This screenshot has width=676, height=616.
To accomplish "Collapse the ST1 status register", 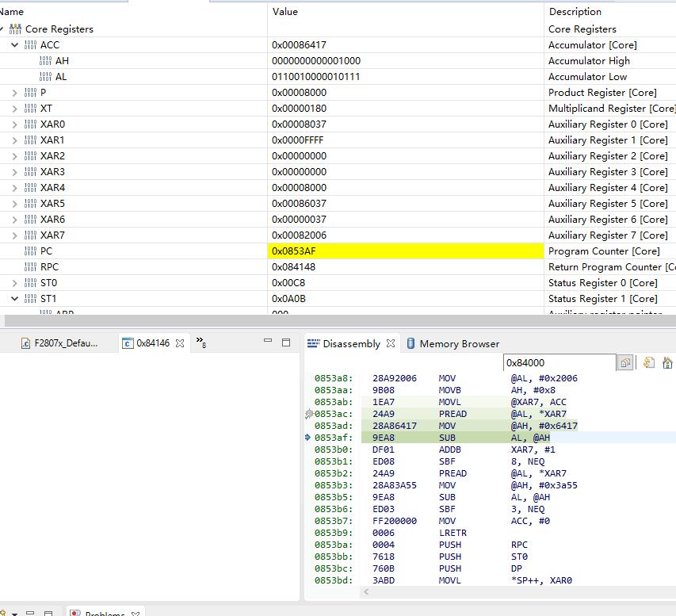I will (14, 299).
